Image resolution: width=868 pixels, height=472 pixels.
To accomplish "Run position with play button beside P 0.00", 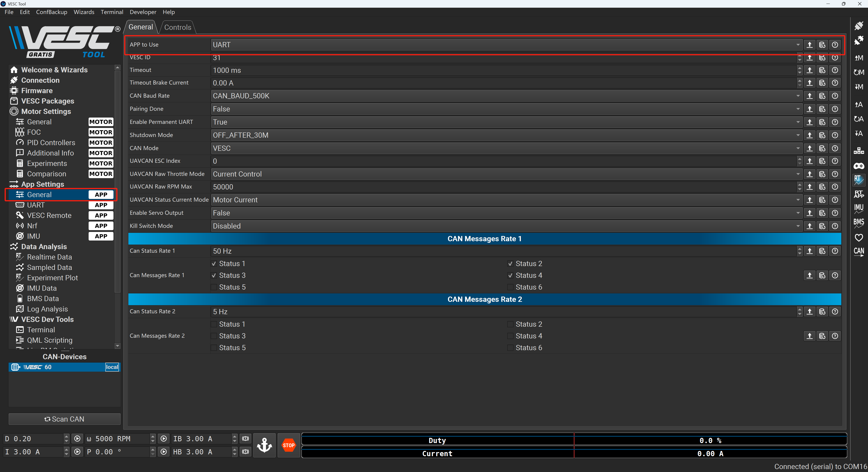I will [x=163, y=452].
